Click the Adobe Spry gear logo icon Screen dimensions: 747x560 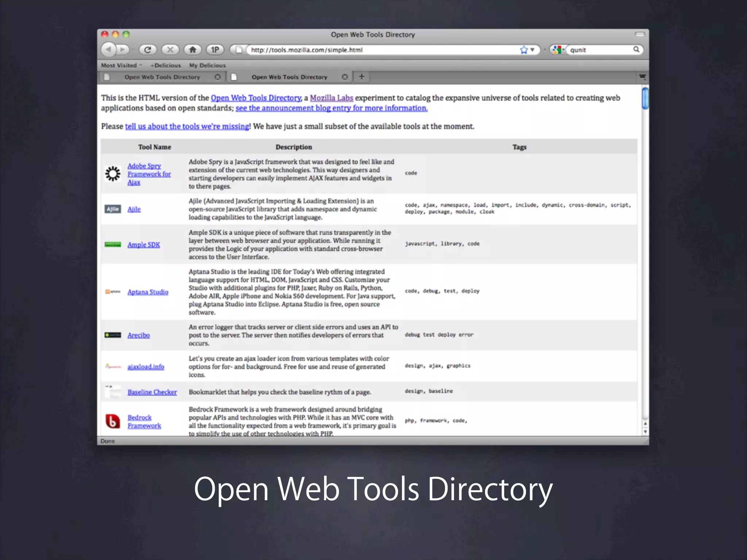tap(113, 174)
